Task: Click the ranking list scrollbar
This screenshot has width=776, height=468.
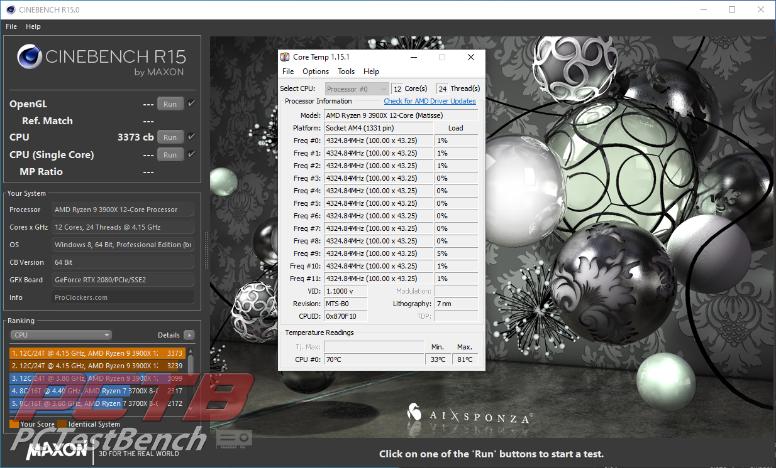Action: click(191, 378)
